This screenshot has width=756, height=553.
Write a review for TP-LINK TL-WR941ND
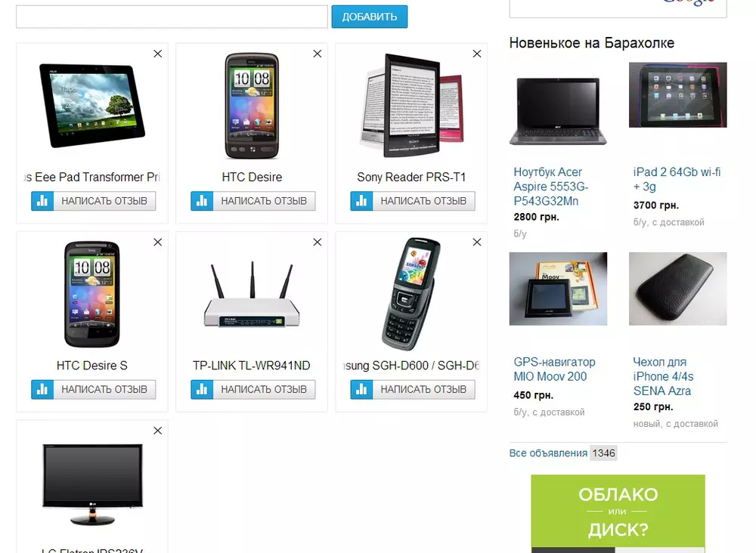click(264, 389)
